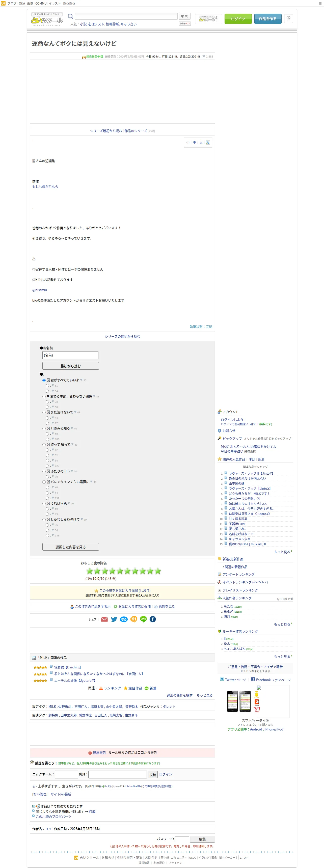The width and height of the screenshot is (324, 868).
Task: Choose the ふたりのコト chapter radio button
Action: [x=44, y=471]
